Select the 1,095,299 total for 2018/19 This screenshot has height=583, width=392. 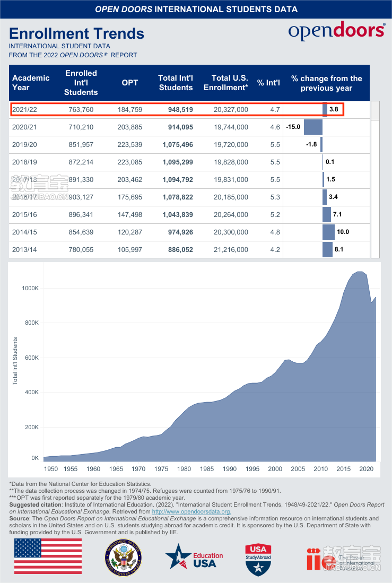tap(178, 162)
